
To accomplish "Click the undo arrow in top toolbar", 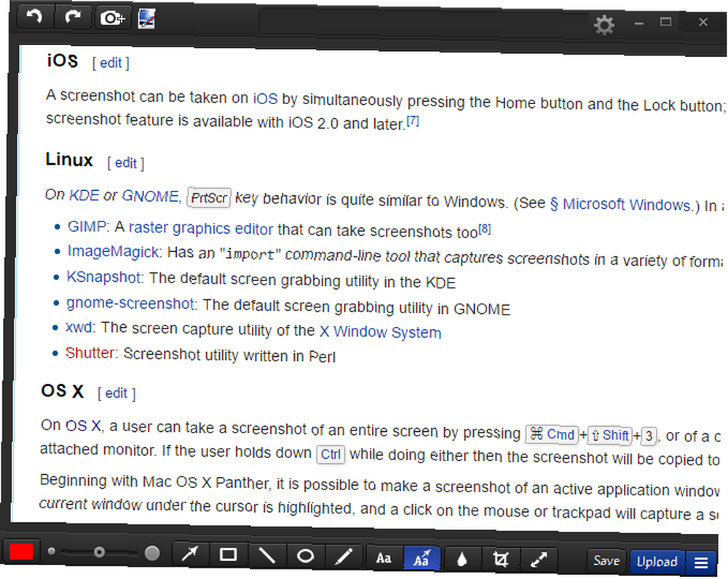I will [x=35, y=17].
